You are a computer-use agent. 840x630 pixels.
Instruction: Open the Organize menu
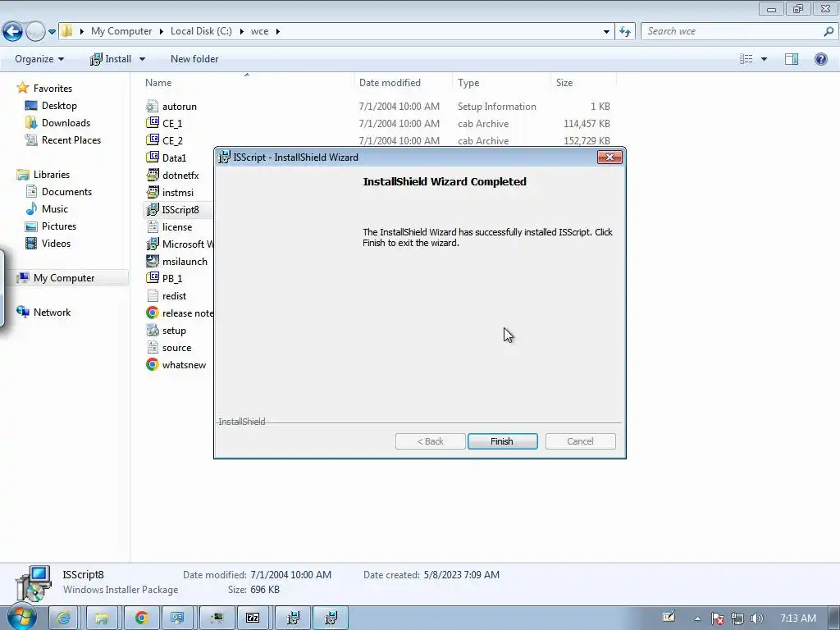(39, 59)
